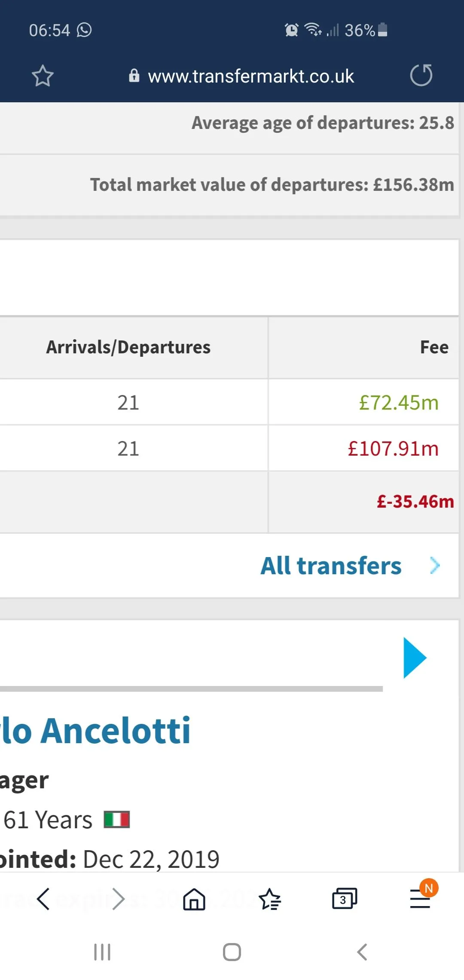This screenshot has height=980, width=464.
Task: Tap the transfermarkt.co.uk address bar
Action: coord(251,76)
